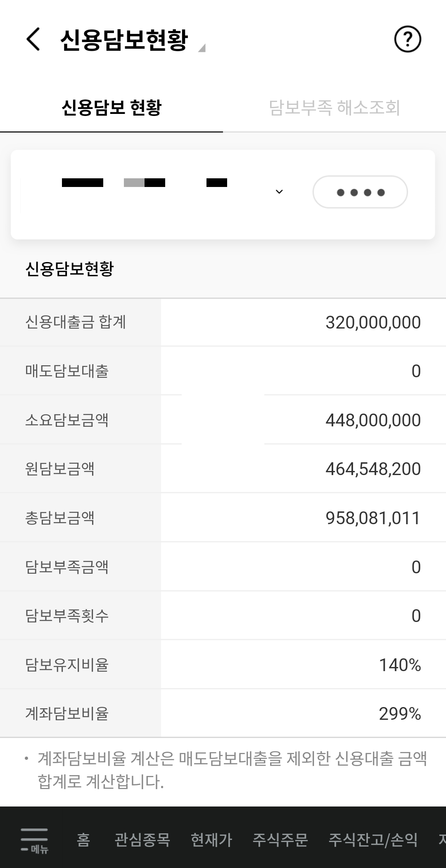Tap the 총담보금액 row value
This screenshot has height=868, width=446.
pos(373,518)
